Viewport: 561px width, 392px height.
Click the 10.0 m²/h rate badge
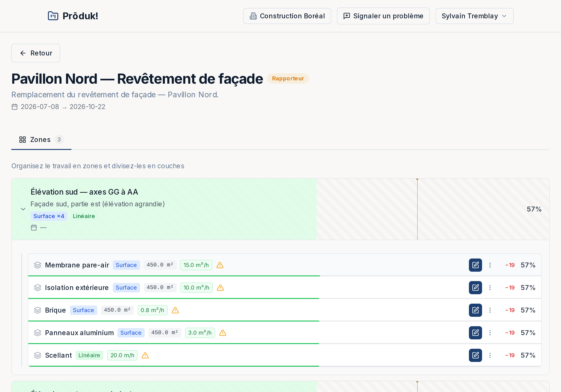pyautogui.click(x=196, y=287)
